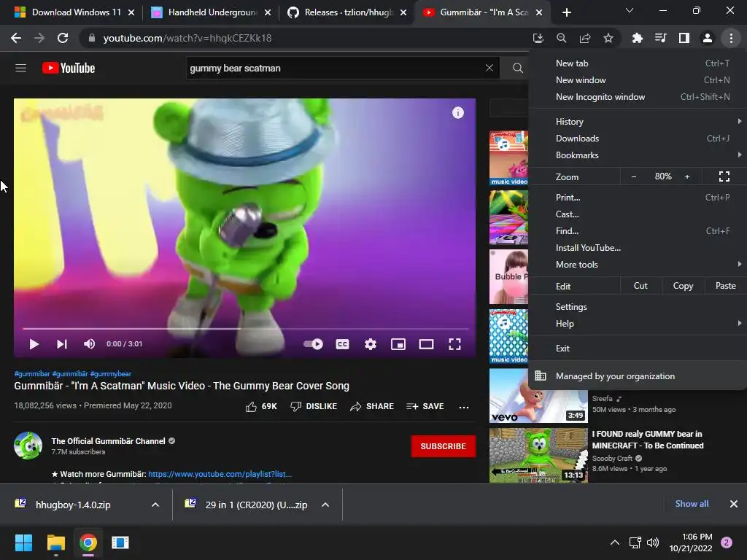Image resolution: width=747 pixels, height=560 pixels.
Task: Open media controls icon in toolbar
Action: [660, 38]
